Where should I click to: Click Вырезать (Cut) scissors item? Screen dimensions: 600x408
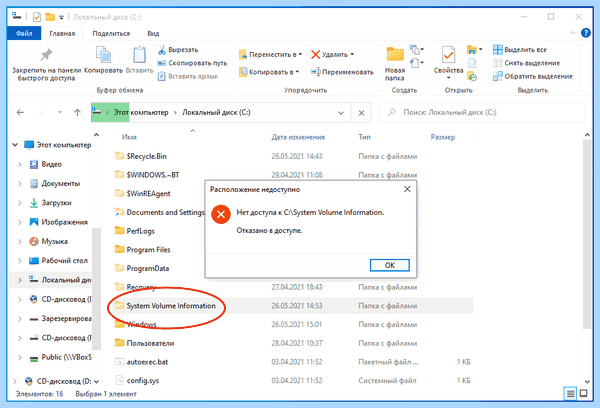(x=178, y=50)
